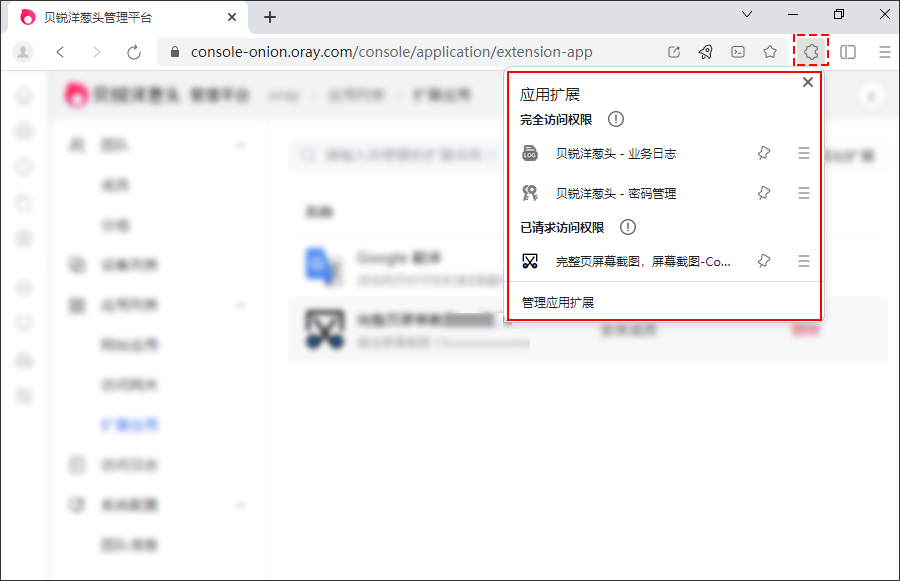The width and height of the screenshot is (900, 581).
Task: Open more options for 贝锐洋葱头 - 密码管理
Action: 804,193
